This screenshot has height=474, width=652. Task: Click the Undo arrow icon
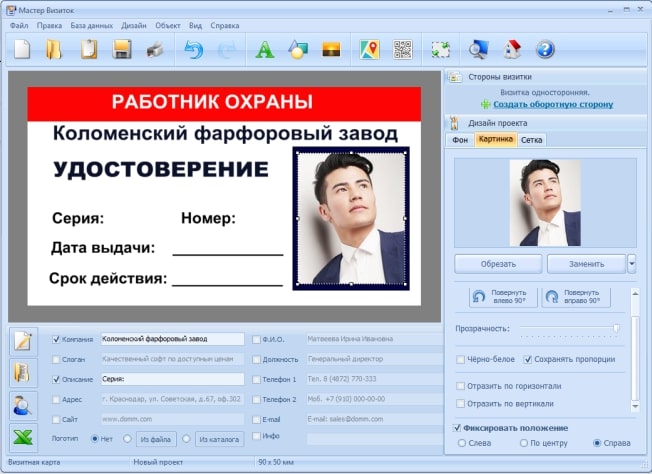coord(194,48)
